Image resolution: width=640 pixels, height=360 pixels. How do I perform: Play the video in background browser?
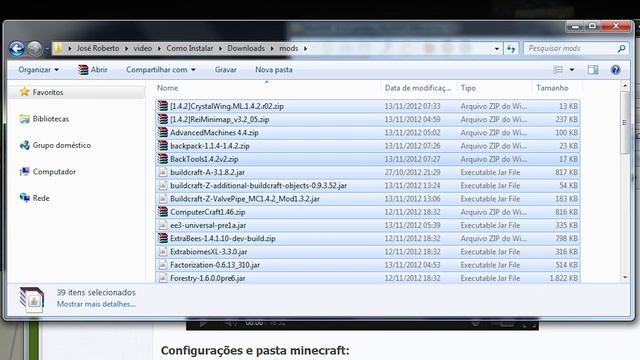(203, 323)
